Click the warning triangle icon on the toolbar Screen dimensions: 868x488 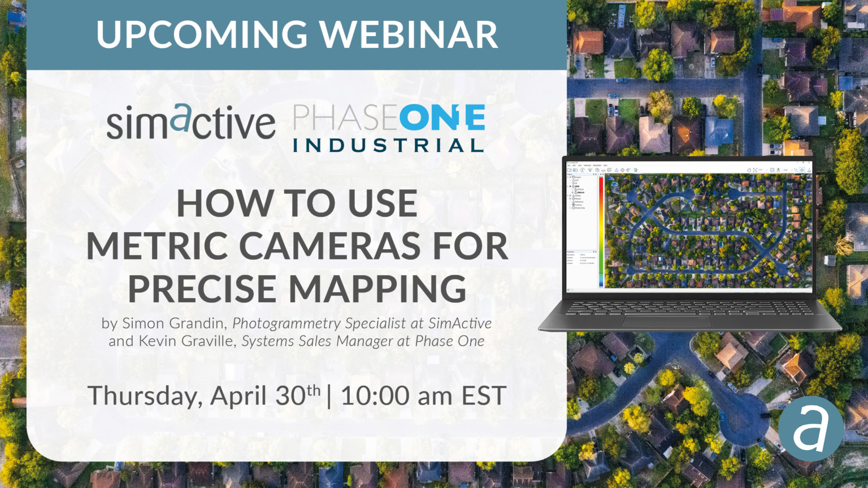[x=809, y=170]
